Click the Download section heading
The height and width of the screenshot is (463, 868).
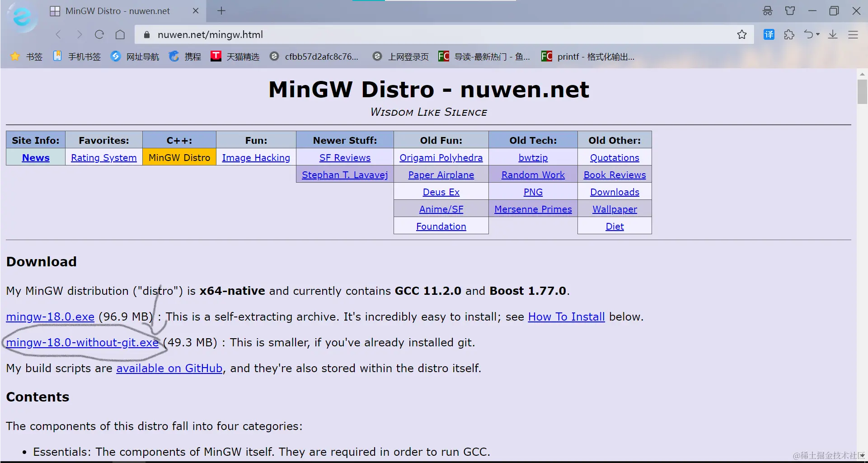pyautogui.click(x=42, y=262)
